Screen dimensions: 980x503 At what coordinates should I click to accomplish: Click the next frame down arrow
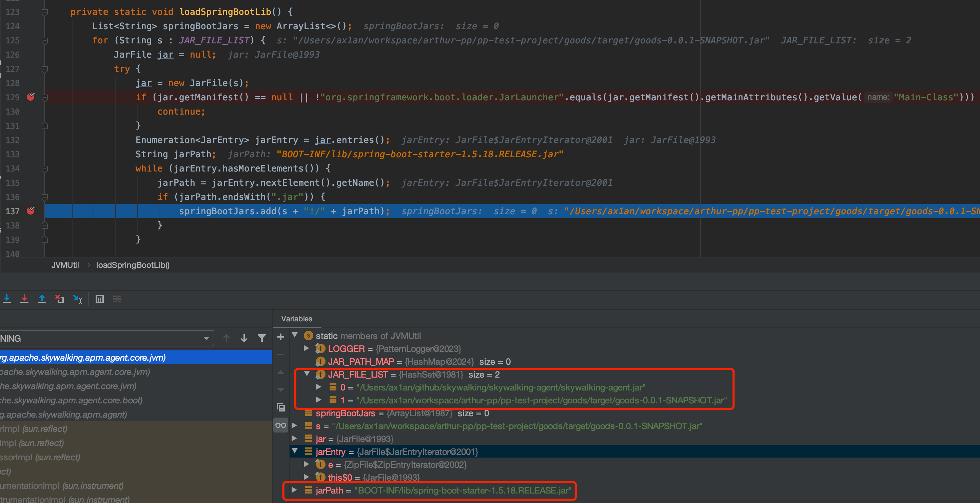(x=244, y=338)
